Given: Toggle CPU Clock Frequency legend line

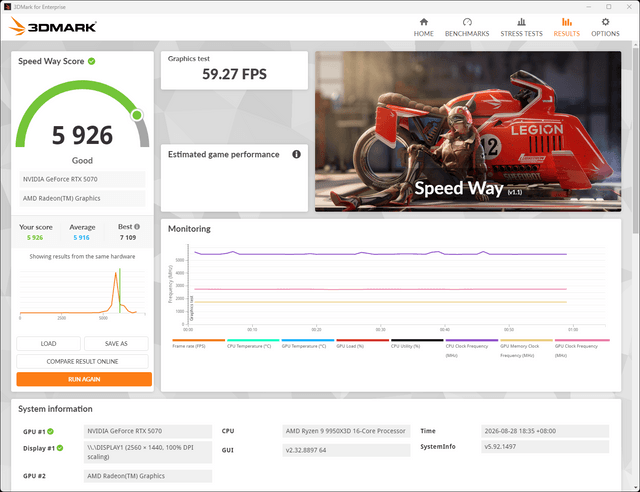Looking at the screenshot, I should [x=472, y=340].
